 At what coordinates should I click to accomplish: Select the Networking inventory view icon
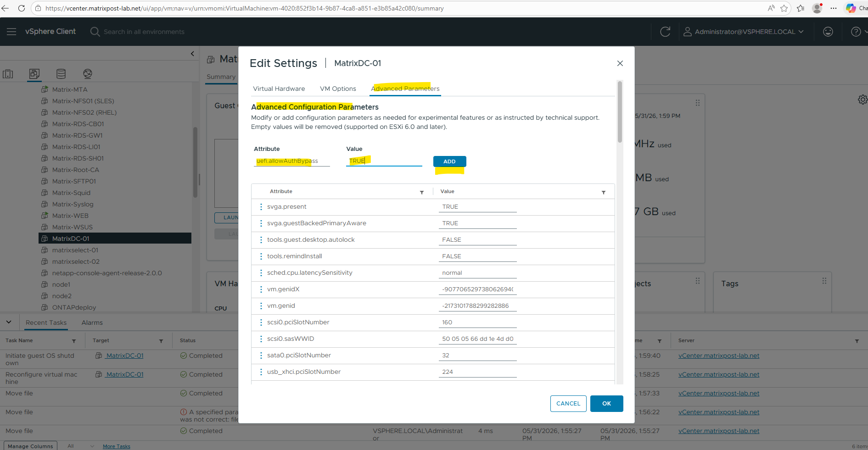[88, 74]
